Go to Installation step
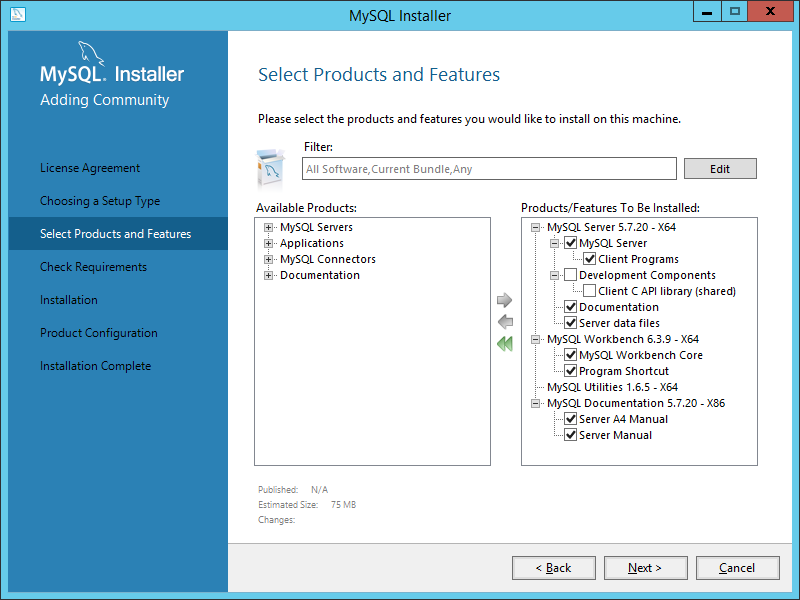Viewport: 800px width, 600px height. pos(69,300)
